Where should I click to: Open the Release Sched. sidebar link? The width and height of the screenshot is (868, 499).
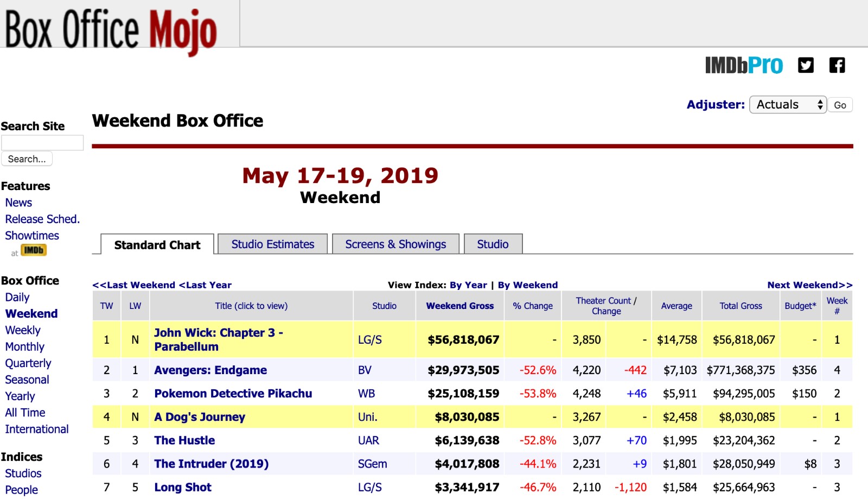[x=42, y=219]
